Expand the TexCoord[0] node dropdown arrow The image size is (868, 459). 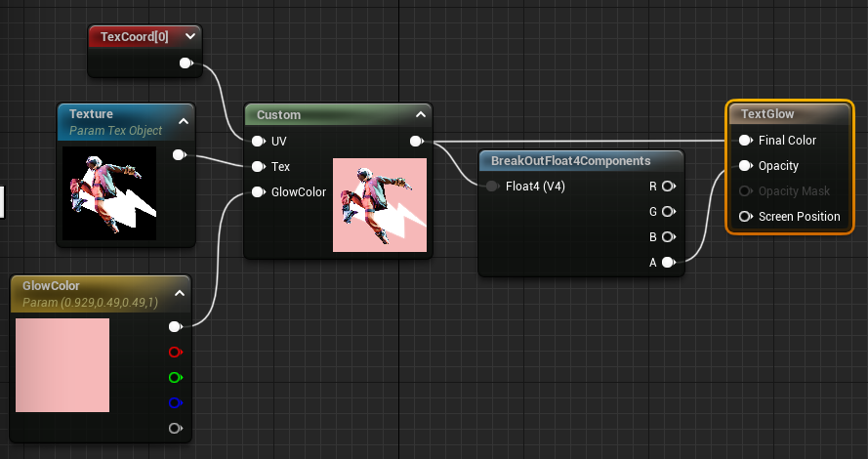coord(190,36)
